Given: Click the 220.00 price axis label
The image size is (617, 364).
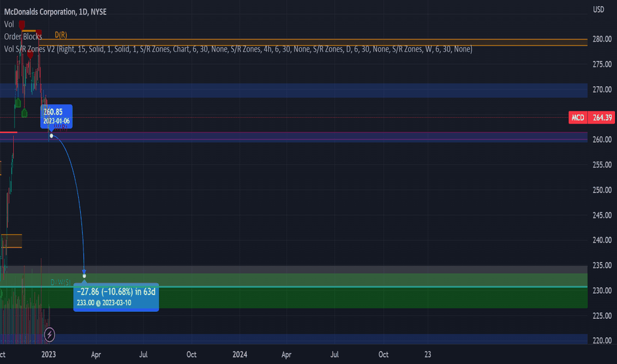Looking at the screenshot, I should 602,340.
